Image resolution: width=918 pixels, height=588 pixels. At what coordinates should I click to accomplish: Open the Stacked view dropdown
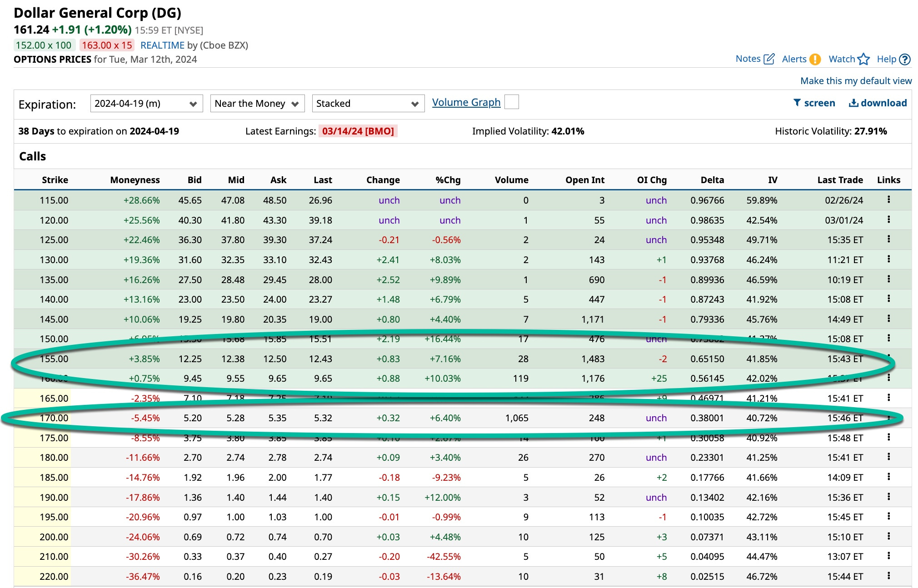[x=368, y=104]
